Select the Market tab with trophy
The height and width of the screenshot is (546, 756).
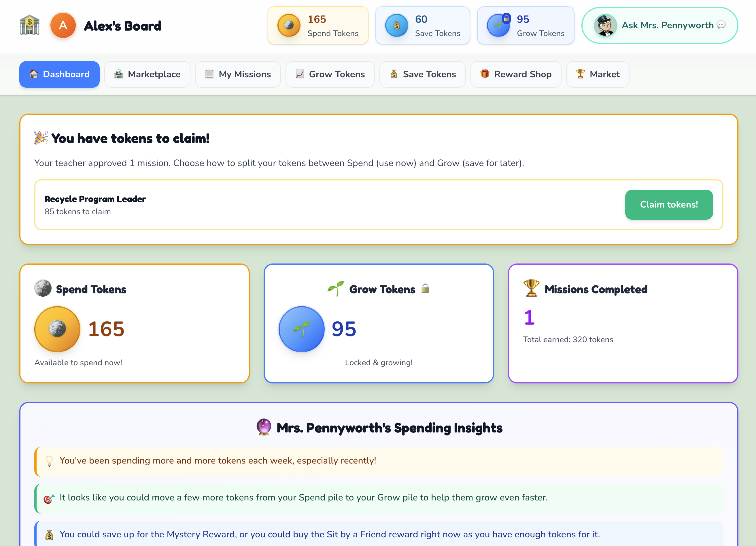click(597, 74)
